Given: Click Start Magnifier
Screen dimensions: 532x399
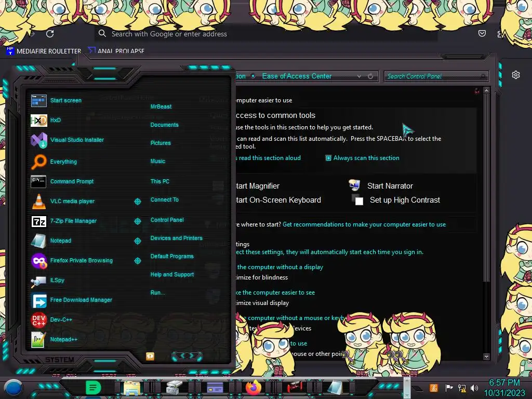Looking at the screenshot, I should [258, 186].
